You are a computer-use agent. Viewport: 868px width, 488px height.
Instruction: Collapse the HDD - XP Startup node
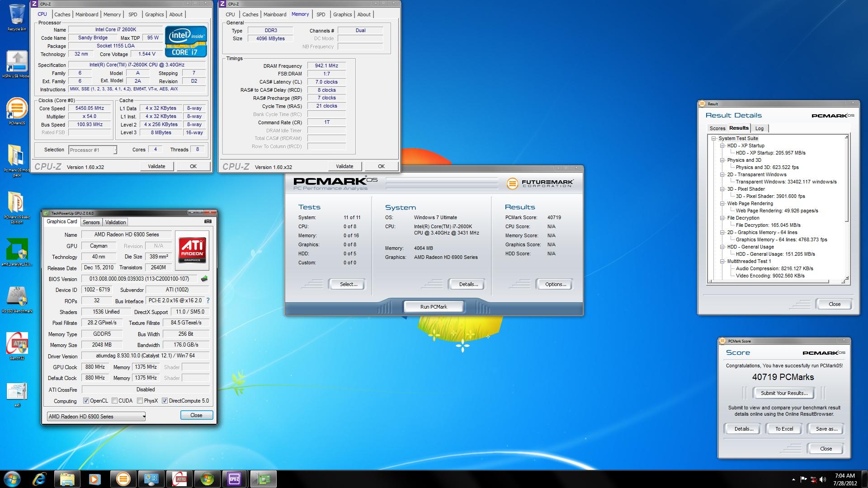722,145
